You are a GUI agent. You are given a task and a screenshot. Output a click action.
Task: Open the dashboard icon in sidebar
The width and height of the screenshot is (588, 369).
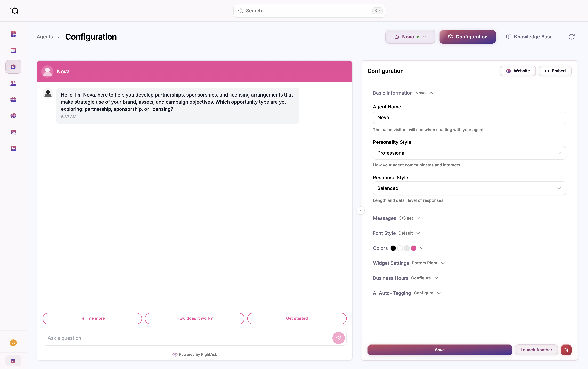(x=13, y=34)
